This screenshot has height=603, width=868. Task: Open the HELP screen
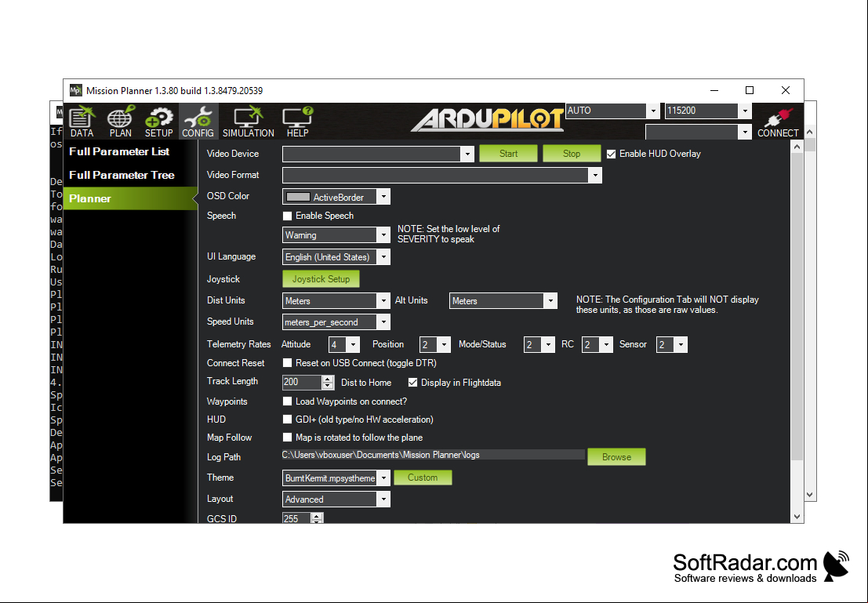pyautogui.click(x=297, y=122)
